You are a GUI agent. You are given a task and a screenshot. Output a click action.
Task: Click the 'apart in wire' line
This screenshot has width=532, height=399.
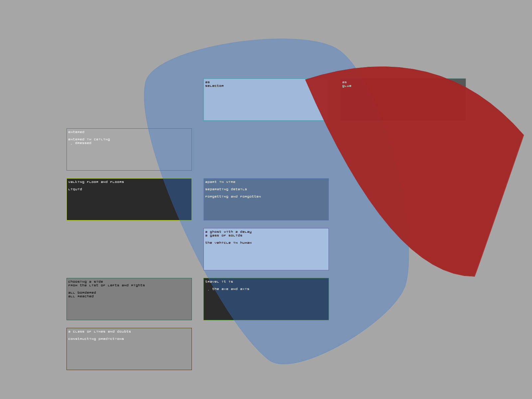pos(220,182)
